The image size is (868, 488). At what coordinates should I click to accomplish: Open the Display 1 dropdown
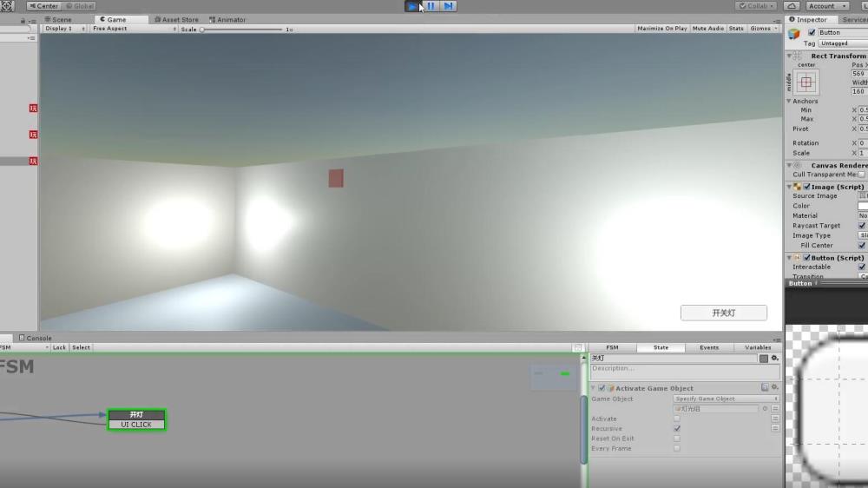65,29
